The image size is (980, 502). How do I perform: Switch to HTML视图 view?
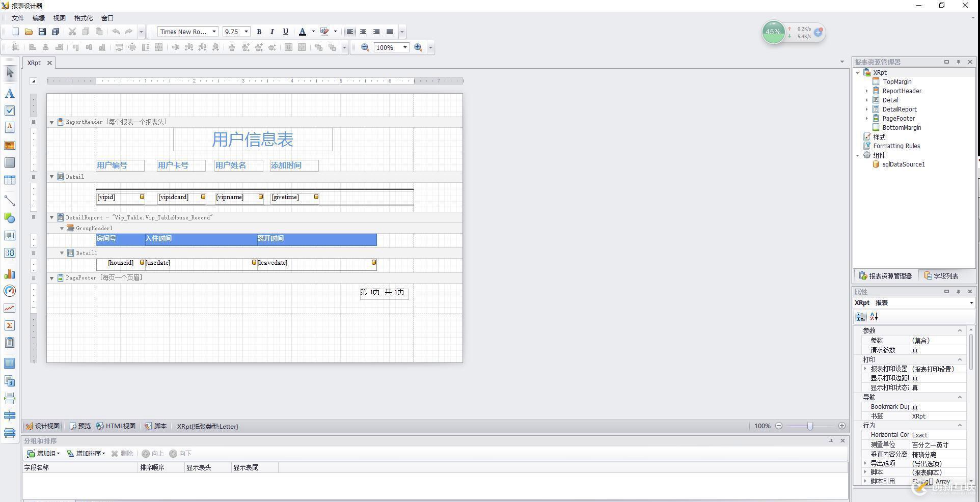[x=116, y=426]
